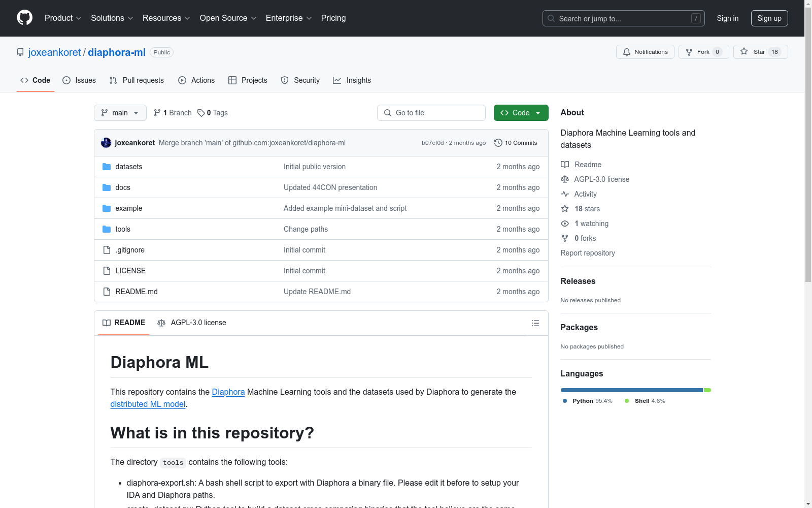Focus the Search or jump to field
812x508 pixels.
pyautogui.click(x=624, y=18)
